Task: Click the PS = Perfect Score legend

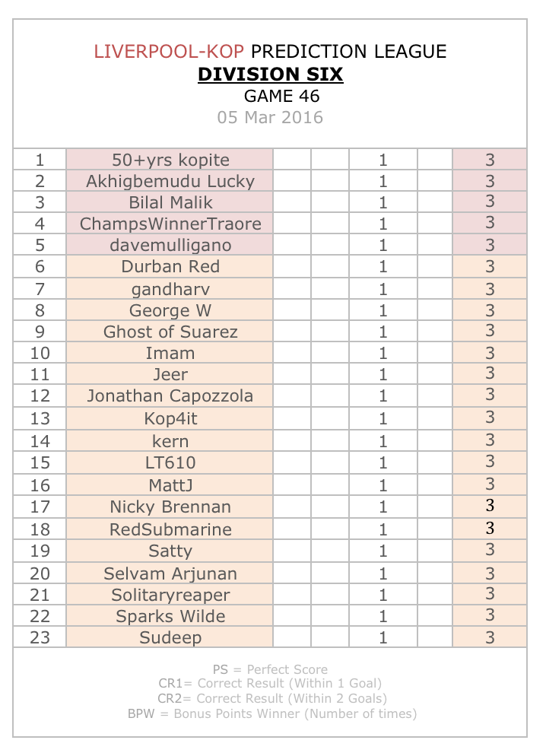Action: [270, 669]
